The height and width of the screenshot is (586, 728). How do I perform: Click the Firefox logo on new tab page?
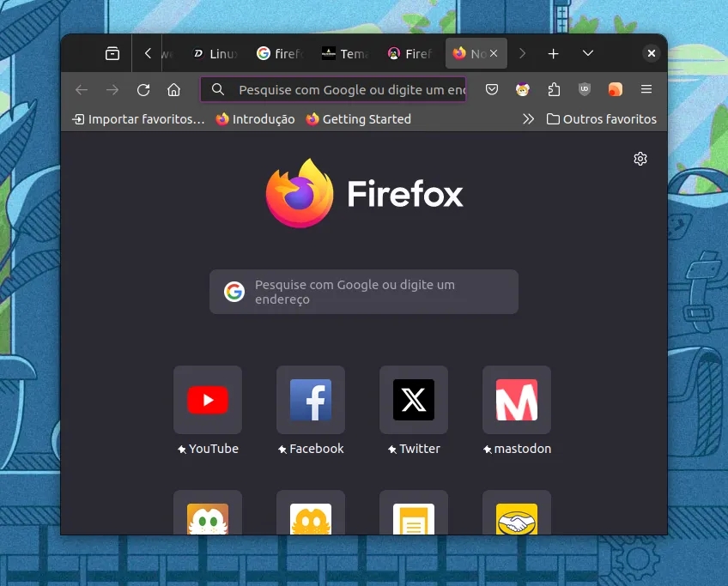point(364,194)
